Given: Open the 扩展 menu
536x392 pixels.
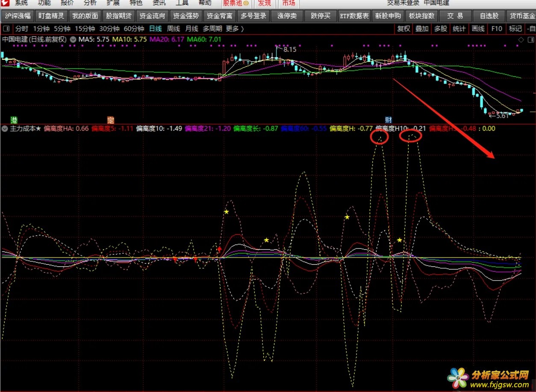Looking at the screenshot, I should tap(113, 3).
